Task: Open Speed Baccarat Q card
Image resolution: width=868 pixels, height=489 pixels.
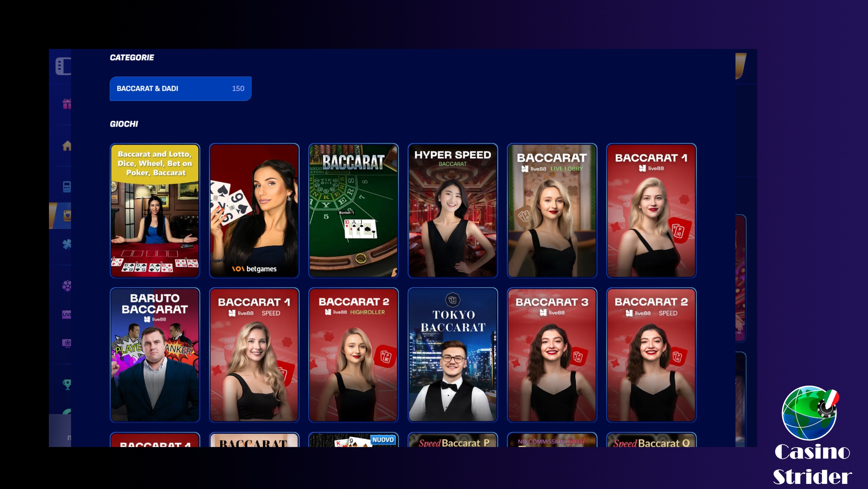Action: [x=651, y=440]
